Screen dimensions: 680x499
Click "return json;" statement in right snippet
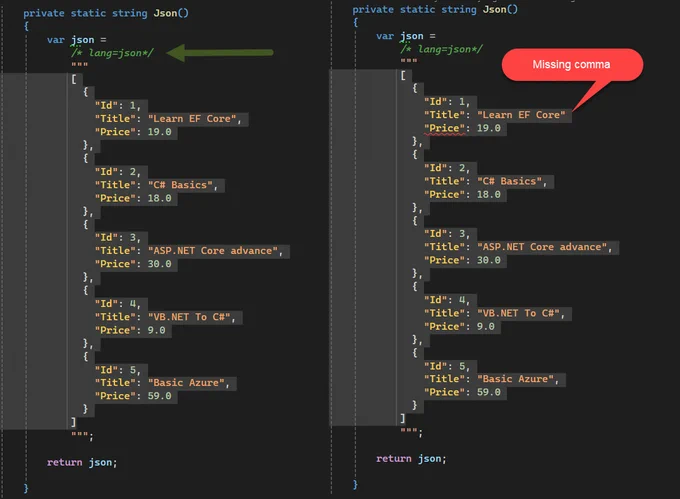click(411, 459)
